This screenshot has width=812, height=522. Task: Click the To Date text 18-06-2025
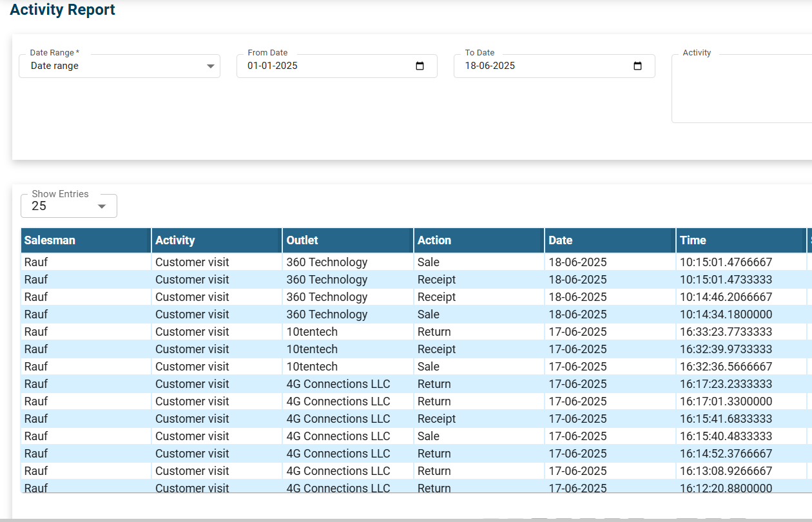point(490,66)
